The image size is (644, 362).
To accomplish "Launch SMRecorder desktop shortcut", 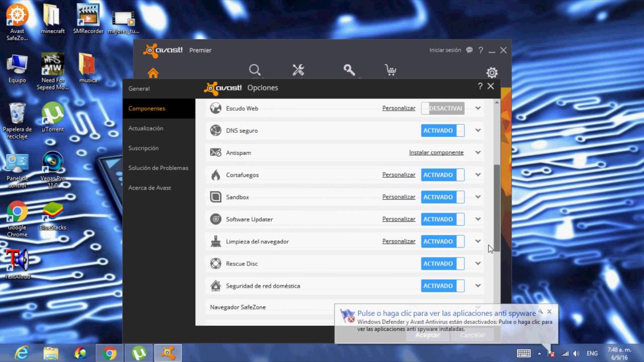I will point(88,20).
